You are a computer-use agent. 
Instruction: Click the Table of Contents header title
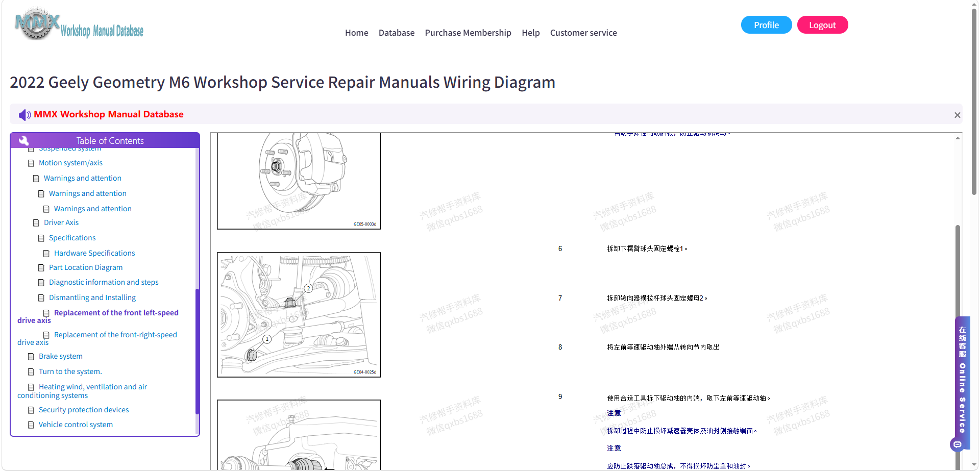110,141
